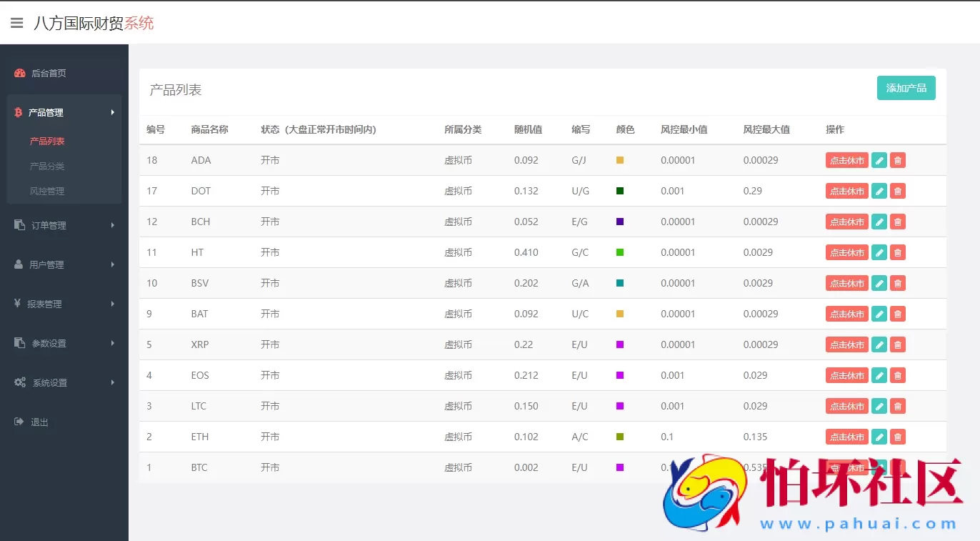Image resolution: width=980 pixels, height=541 pixels.
Task: Toggle ADA market closed via 点击休市
Action: (x=846, y=160)
